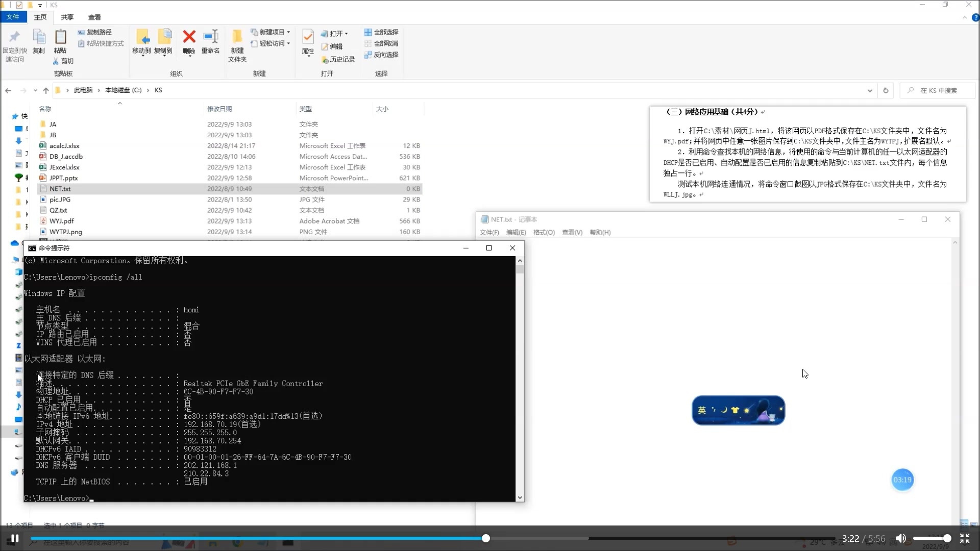Click Local Disk (C:) breadcrumb
The height and width of the screenshot is (551, 980).
click(123, 90)
